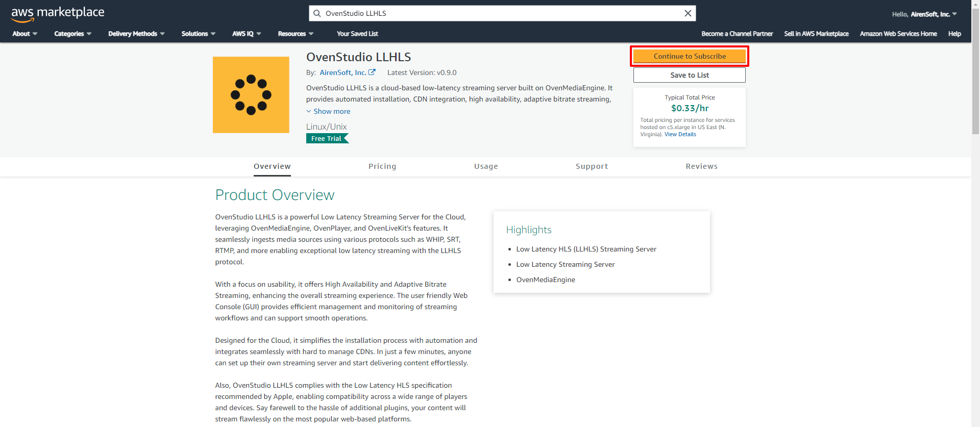This screenshot has height=427, width=980.
Task: Open View Details pricing link
Action: click(680, 135)
